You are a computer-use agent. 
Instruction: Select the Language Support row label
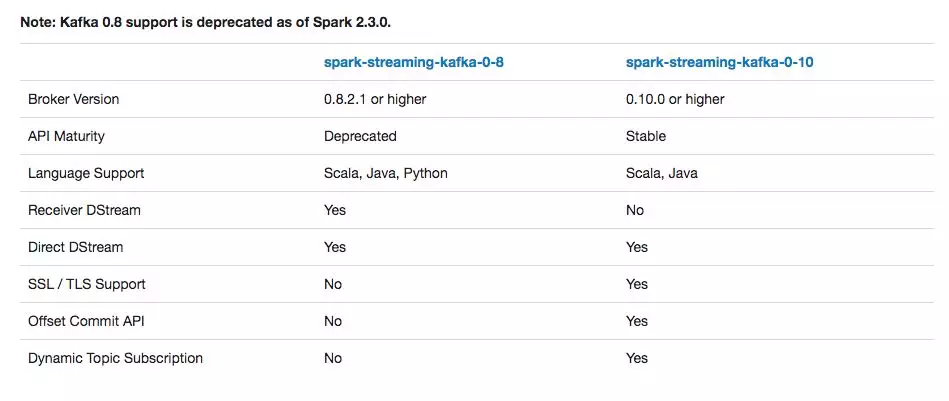[86, 173]
